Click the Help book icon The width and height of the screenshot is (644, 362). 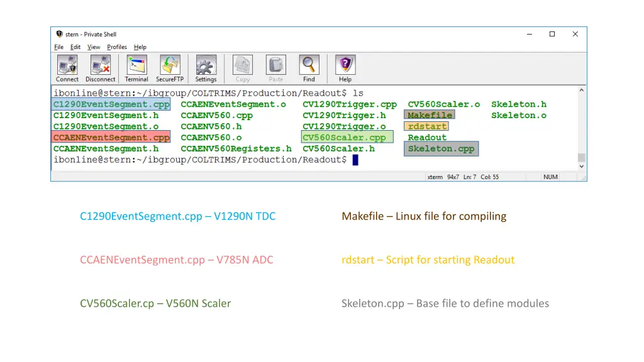click(345, 65)
